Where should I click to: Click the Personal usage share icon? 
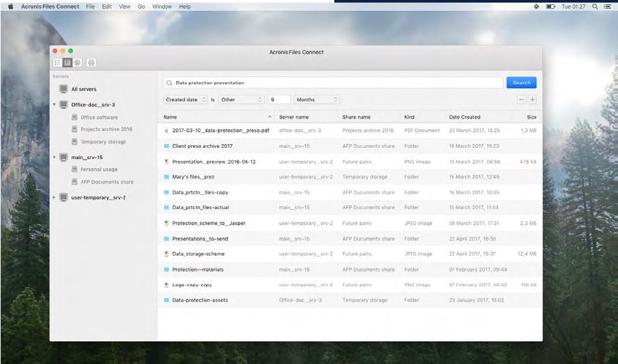(x=74, y=169)
